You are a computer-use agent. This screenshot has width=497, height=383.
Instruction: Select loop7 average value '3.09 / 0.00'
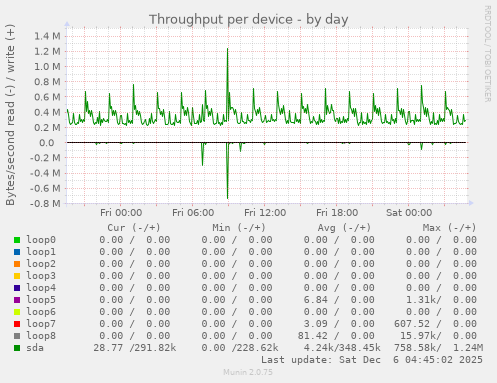(x=339, y=324)
